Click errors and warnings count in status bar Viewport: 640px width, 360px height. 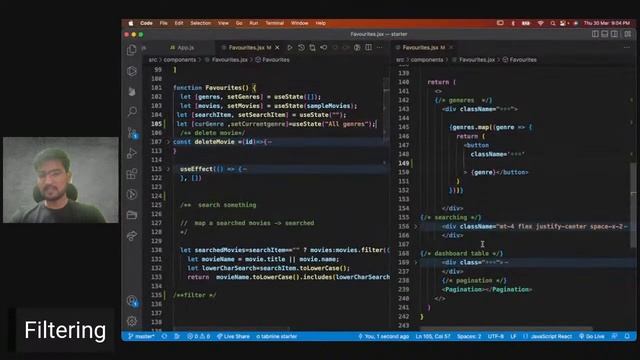pos(199,336)
